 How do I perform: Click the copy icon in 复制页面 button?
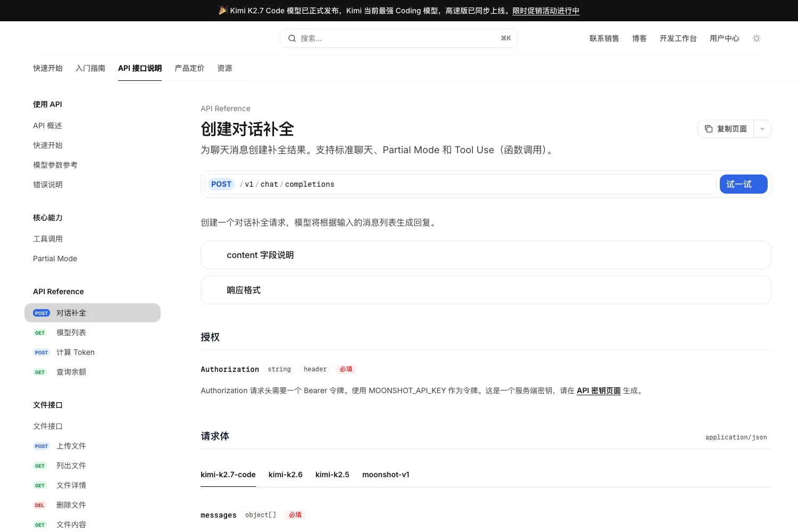pos(709,129)
